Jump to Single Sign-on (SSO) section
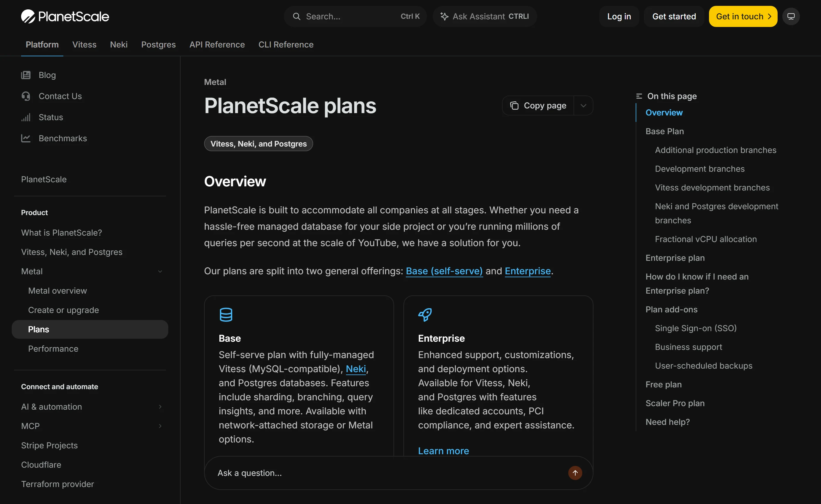Image resolution: width=821 pixels, height=504 pixels. pos(696,328)
